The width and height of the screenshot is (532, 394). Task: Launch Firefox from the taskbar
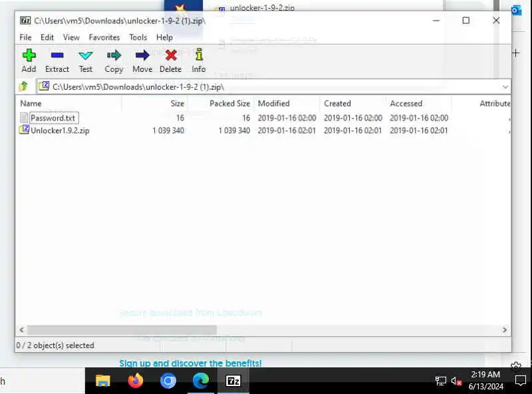click(136, 381)
